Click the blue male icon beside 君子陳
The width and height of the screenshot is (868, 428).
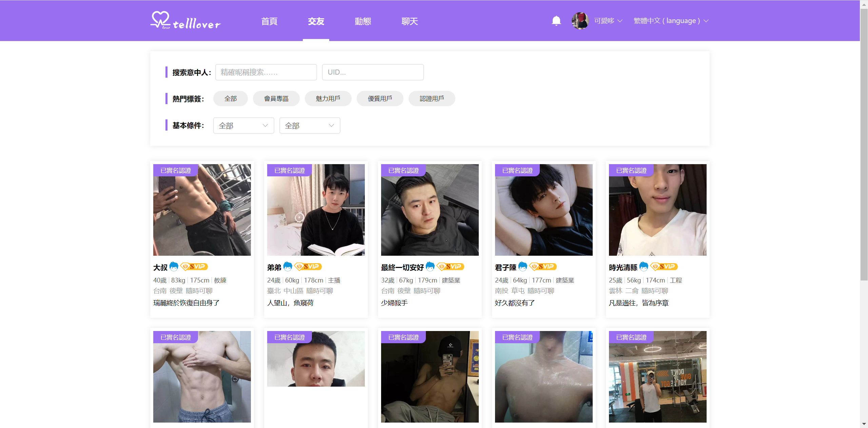pyautogui.click(x=522, y=267)
